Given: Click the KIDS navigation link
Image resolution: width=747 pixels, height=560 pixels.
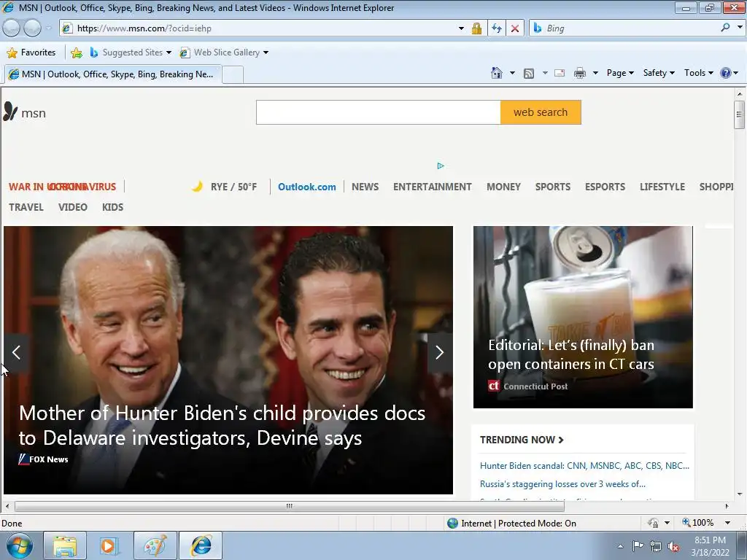Looking at the screenshot, I should coord(112,207).
